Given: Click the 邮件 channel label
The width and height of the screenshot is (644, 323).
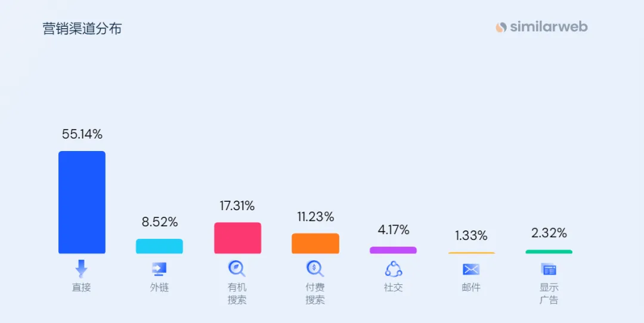Looking at the screenshot, I should (471, 287).
